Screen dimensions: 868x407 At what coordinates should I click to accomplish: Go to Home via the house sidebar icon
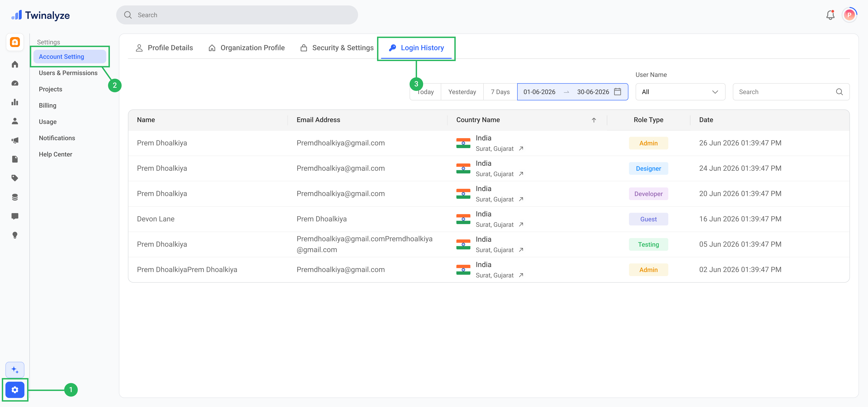[x=15, y=64]
